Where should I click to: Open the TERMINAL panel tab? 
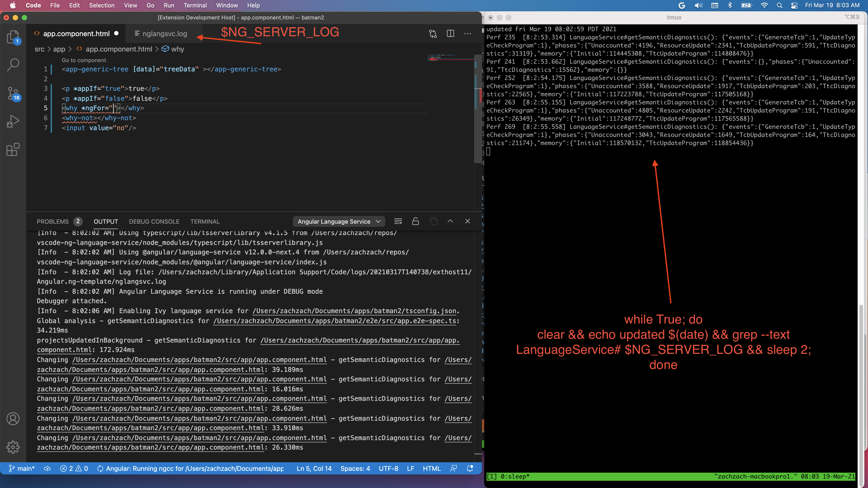coord(205,222)
